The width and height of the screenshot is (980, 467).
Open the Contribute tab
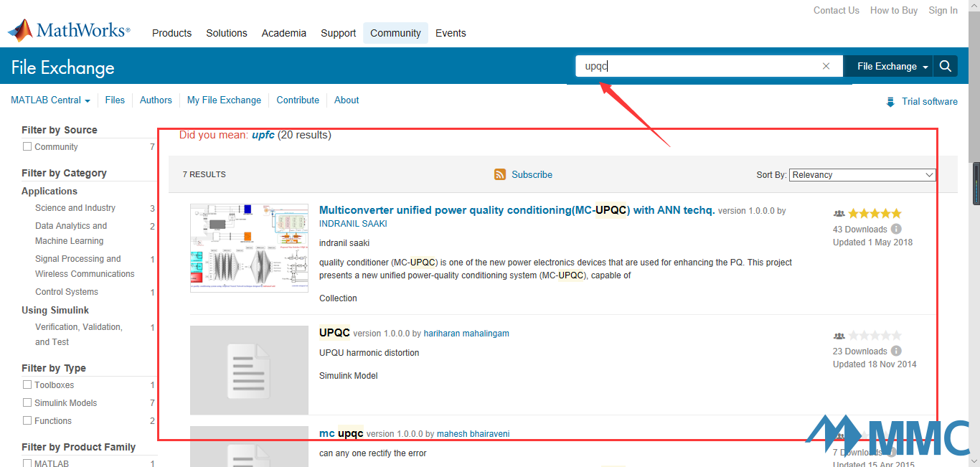tap(298, 100)
